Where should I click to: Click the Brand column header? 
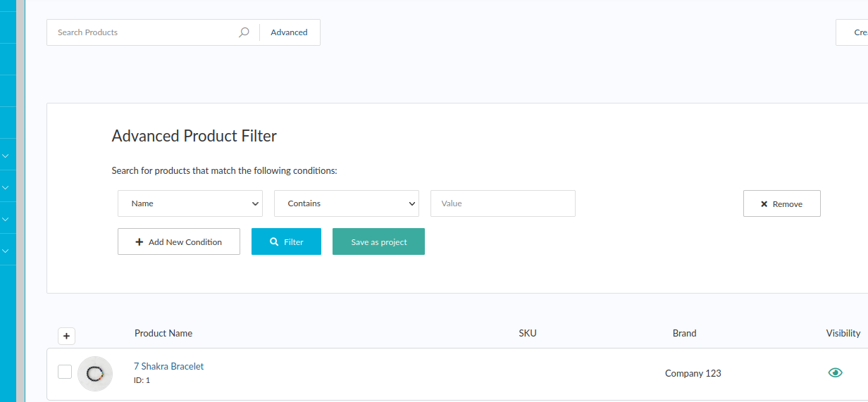tap(684, 334)
